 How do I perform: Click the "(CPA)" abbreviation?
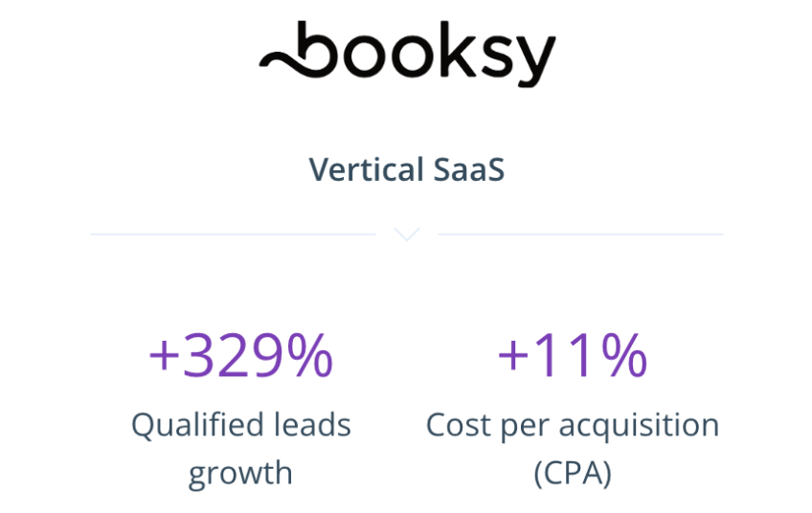(x=573, y=473)
